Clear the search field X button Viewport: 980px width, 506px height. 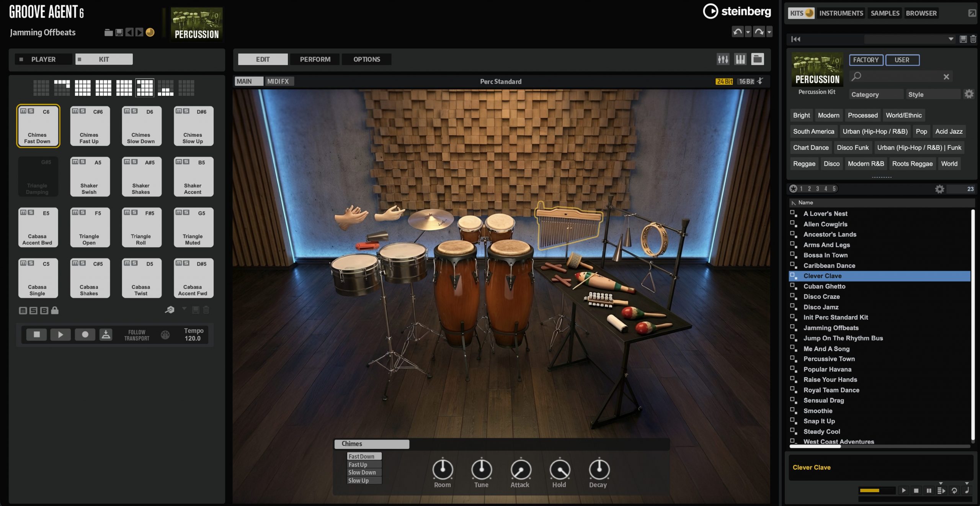946,77
